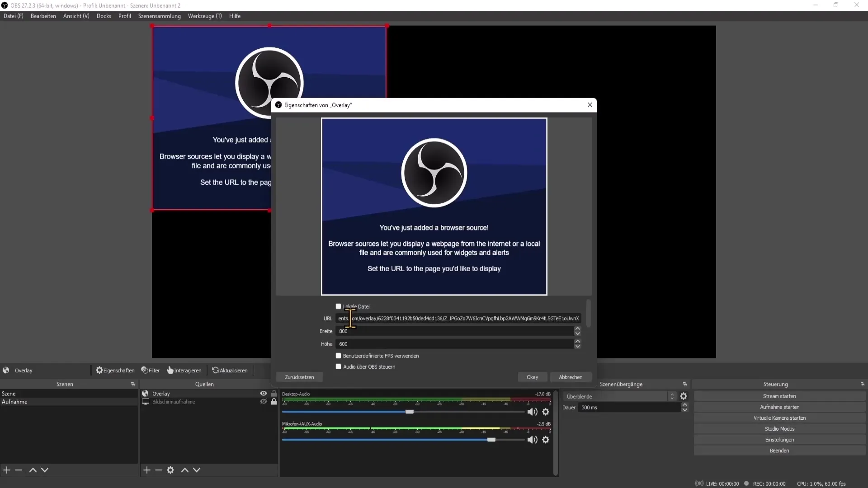Add a new scene with the plus icon

pyautogui.click(x=7, y=470)
